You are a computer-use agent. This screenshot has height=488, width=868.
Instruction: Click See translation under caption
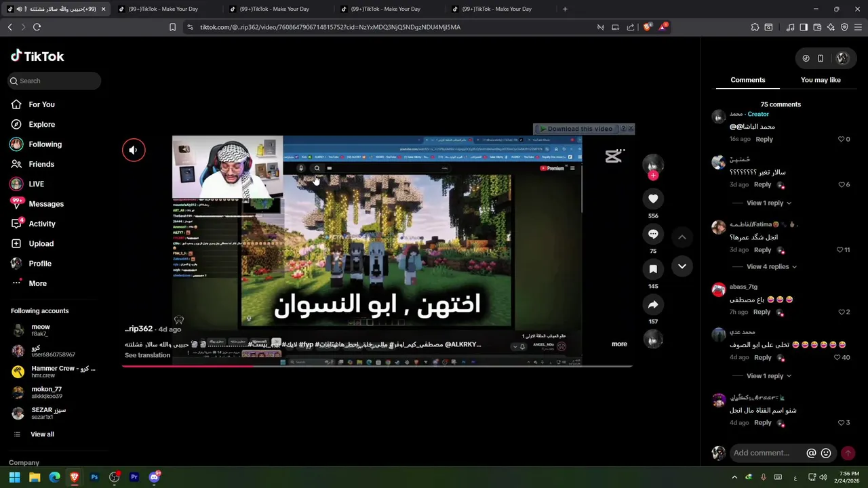point(147,355)
